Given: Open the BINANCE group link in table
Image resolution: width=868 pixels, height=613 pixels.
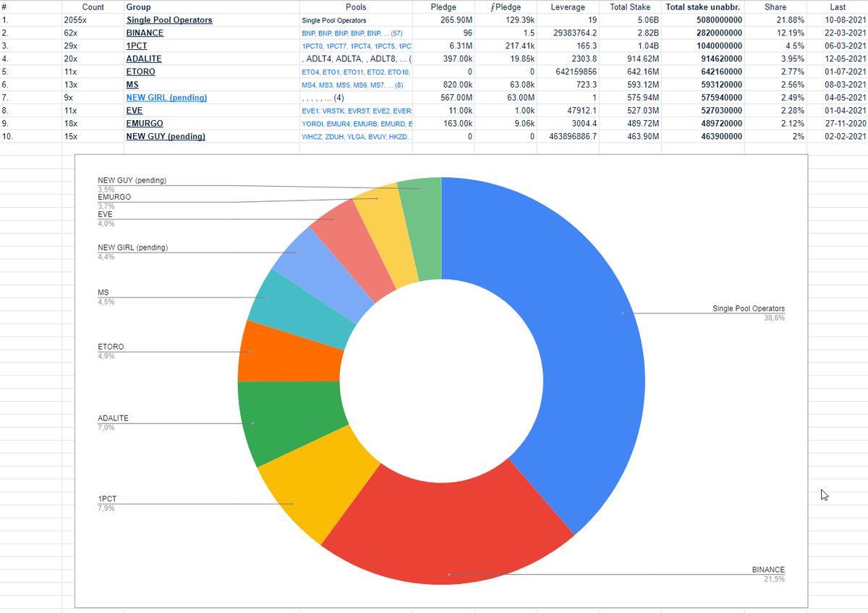Looking at the screenshot, I should [x=145, y=33].
